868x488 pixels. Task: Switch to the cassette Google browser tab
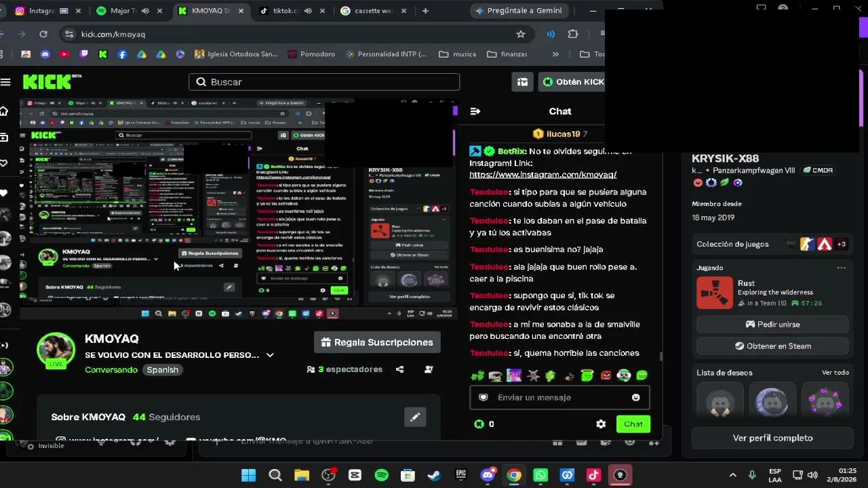point(373,11)
